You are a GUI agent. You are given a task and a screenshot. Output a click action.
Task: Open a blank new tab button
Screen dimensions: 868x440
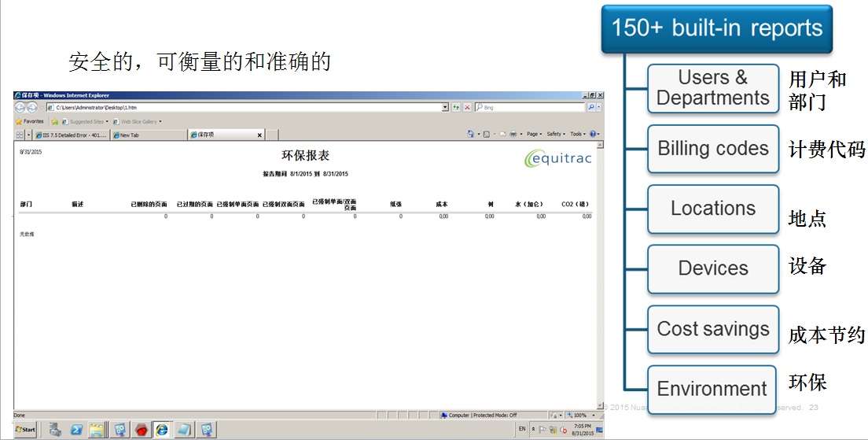tap(272, 135)
